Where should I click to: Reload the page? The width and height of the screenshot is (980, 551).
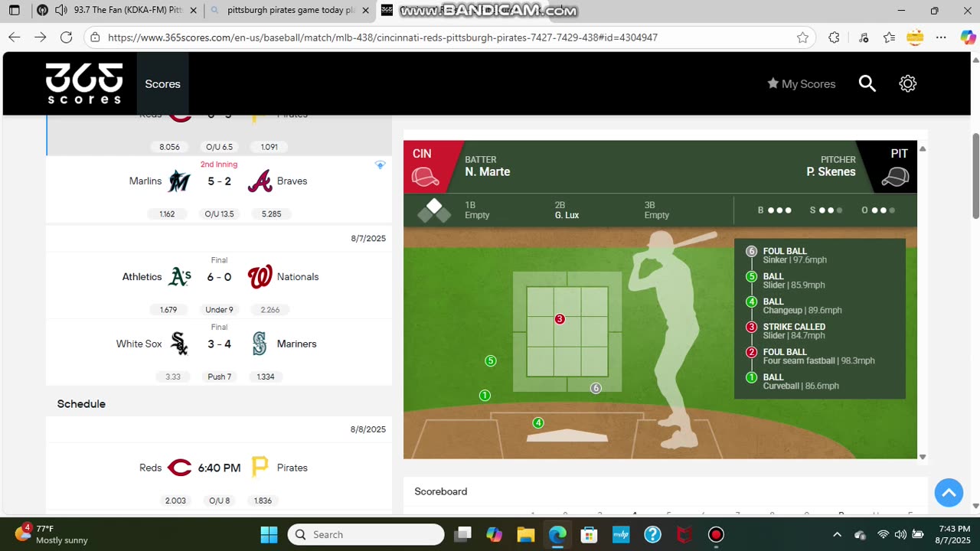pos(67,37)
